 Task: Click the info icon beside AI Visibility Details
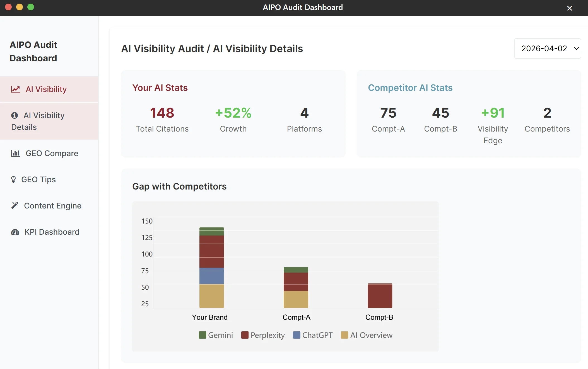tap(15, 115)
